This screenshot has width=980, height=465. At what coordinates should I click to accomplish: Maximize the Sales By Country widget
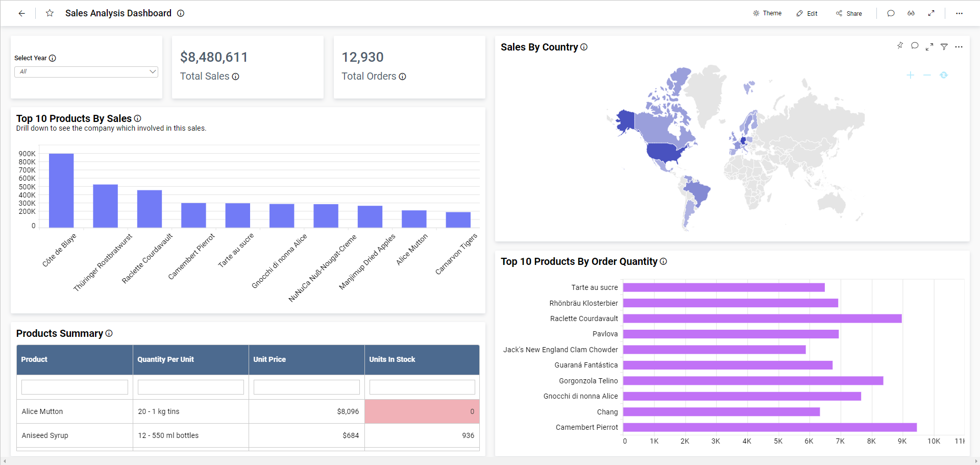click(x=929, y=46)
